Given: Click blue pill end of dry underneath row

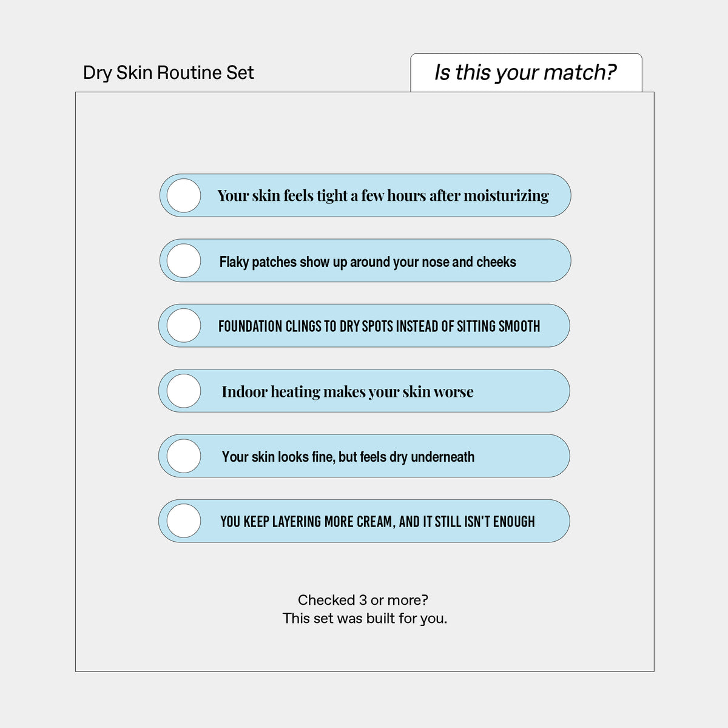Looking at the screenshot, I should tap(557, 456).
